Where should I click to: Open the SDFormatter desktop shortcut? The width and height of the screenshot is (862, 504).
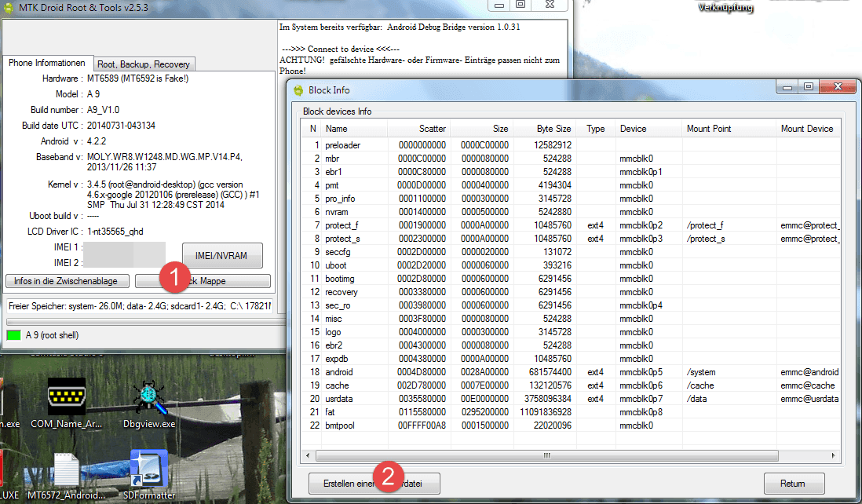pyautogui.click(x=148, y=468)
